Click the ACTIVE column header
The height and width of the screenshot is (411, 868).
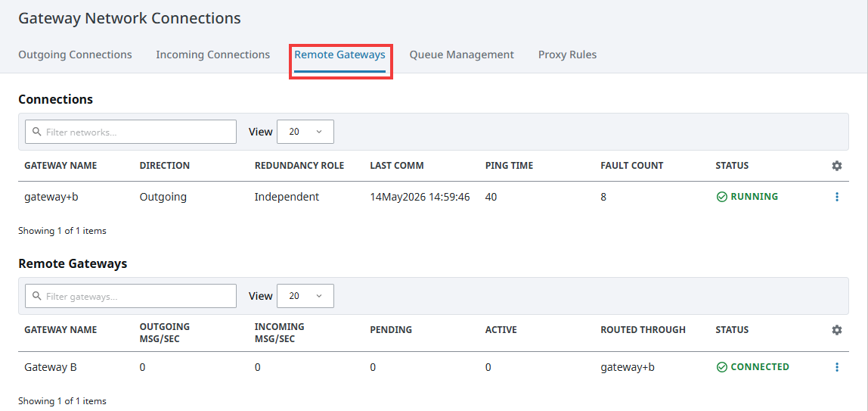[501, 330]
